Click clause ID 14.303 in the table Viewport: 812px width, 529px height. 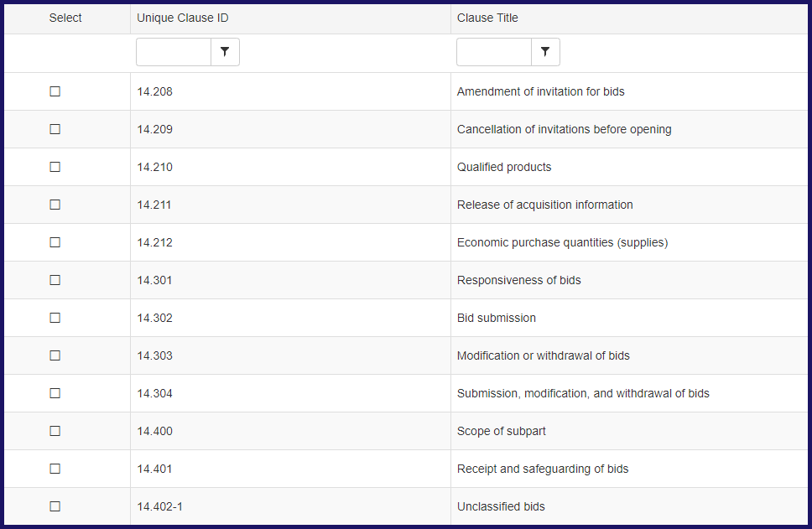pyautogui.click(x=154, y=355)
